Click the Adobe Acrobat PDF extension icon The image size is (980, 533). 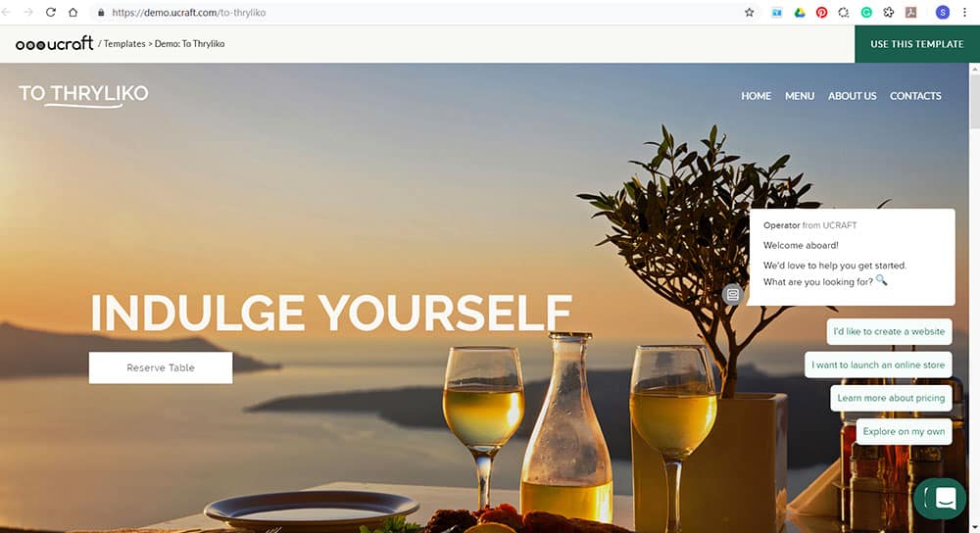[910, 13]
